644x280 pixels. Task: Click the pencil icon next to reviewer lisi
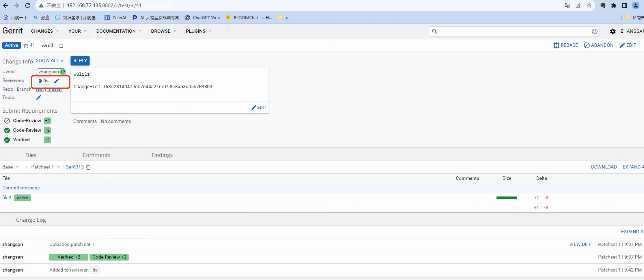(x=57, y=81)
